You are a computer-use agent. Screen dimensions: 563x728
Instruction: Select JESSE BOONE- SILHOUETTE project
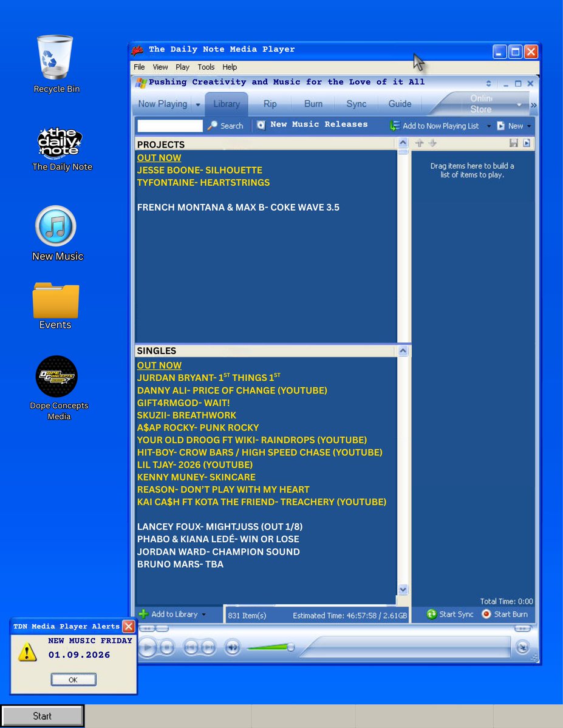coord(200,170)
